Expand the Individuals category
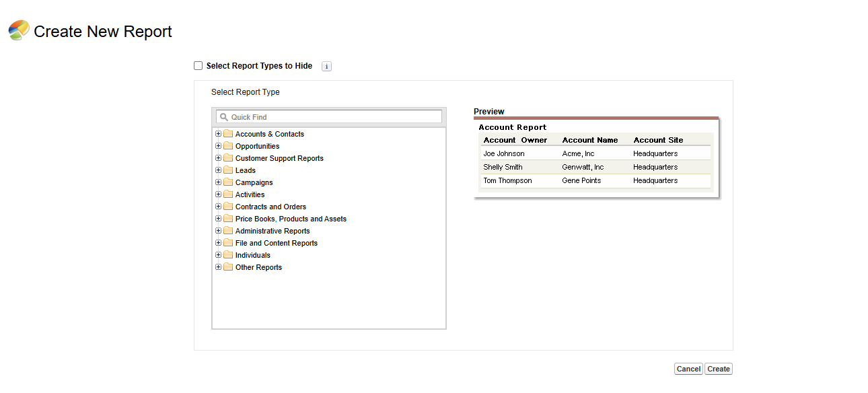 pyautogui.click(x=218, y=255)
